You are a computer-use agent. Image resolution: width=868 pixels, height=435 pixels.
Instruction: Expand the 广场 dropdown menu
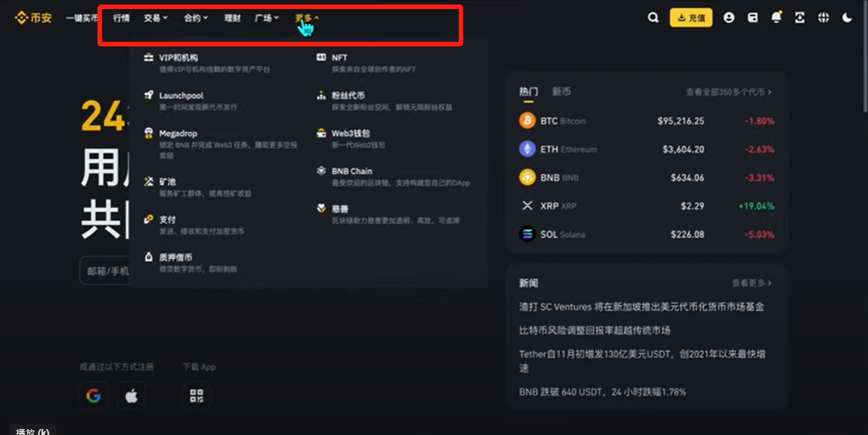[267, 18]
